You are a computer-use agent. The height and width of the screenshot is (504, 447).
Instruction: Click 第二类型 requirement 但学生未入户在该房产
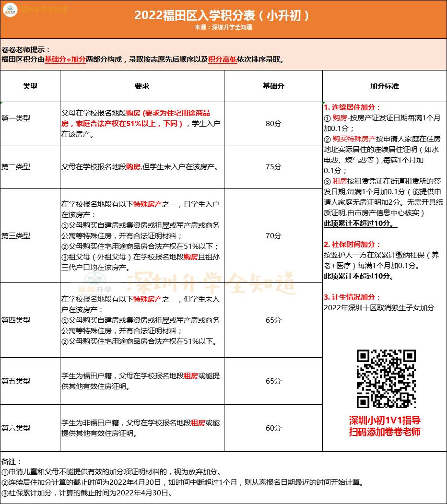(141, 167)
